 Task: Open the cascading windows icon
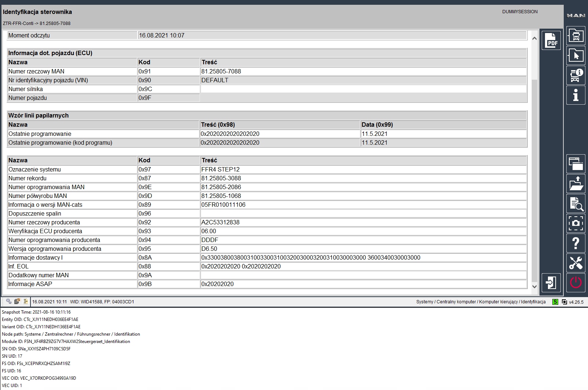576,164
